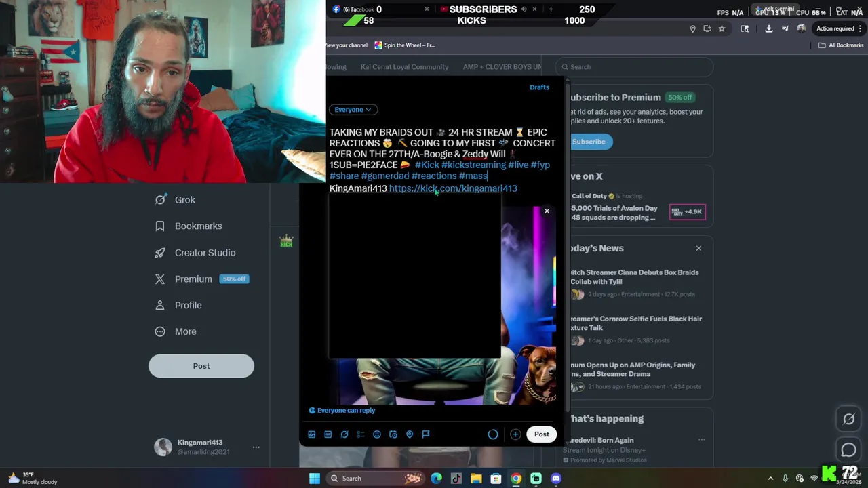Open Premium in the sidebar

pos(201,279)
